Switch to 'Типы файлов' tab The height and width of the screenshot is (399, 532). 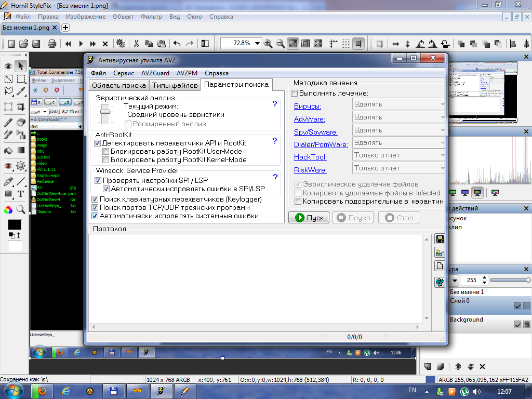(x=175, y=86)
